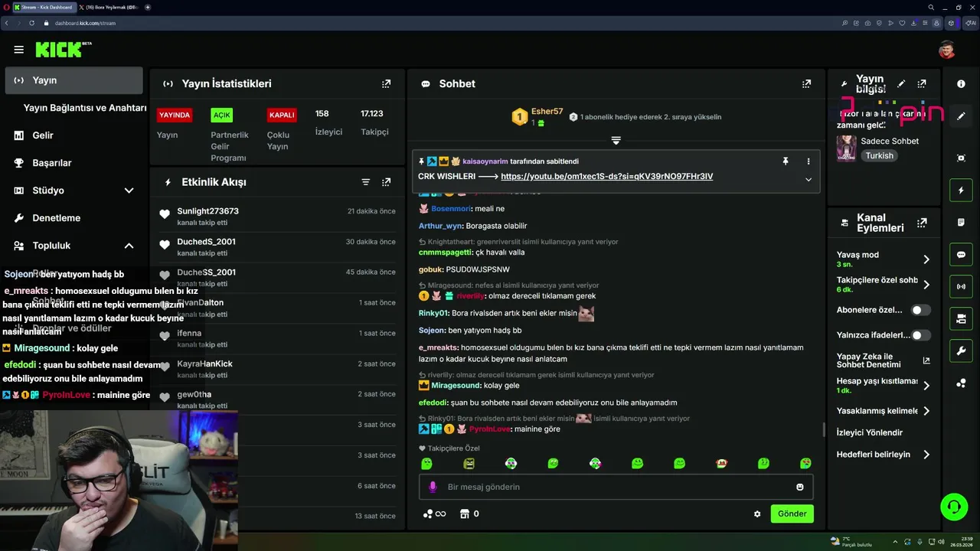This screenshot has width=980, height=551.
Task: Open Yayın Bağlantısı ve Anahtarı page
Action: tap(84, 108)
